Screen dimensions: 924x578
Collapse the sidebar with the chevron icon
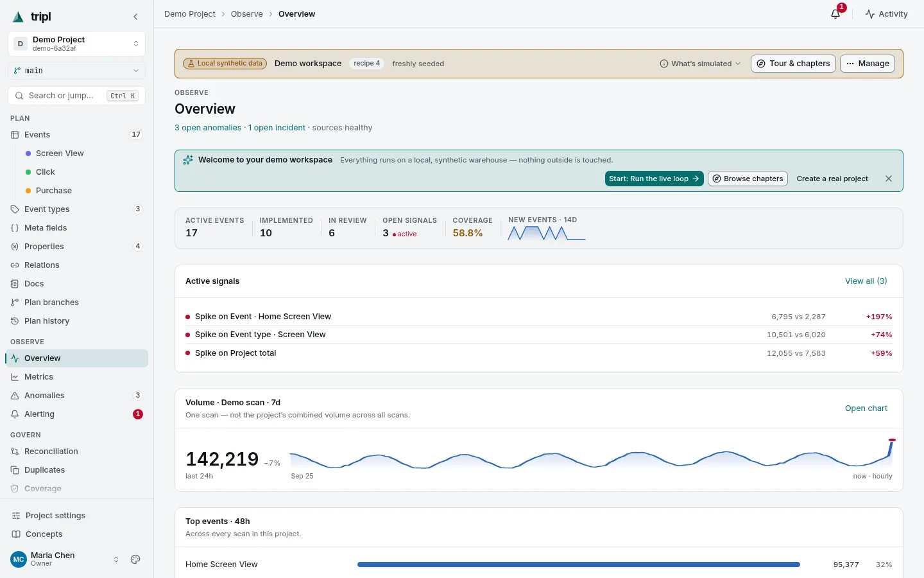(x=135, y=17)
